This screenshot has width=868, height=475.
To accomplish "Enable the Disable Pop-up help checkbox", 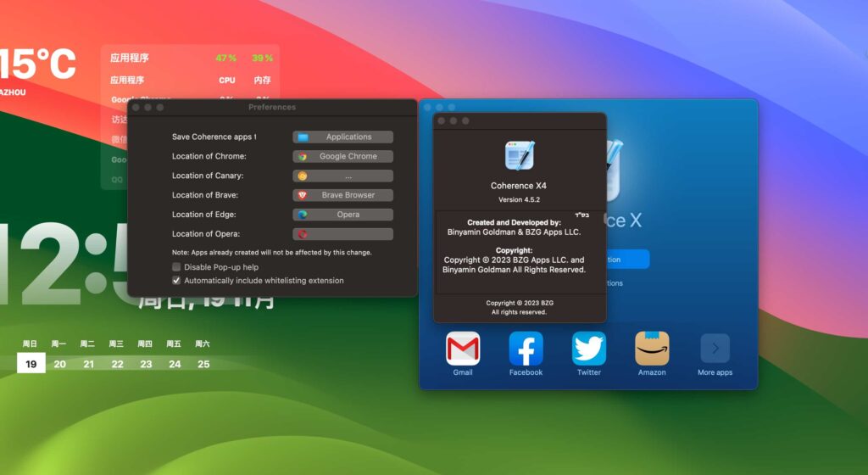I will (x=176, y=267).
